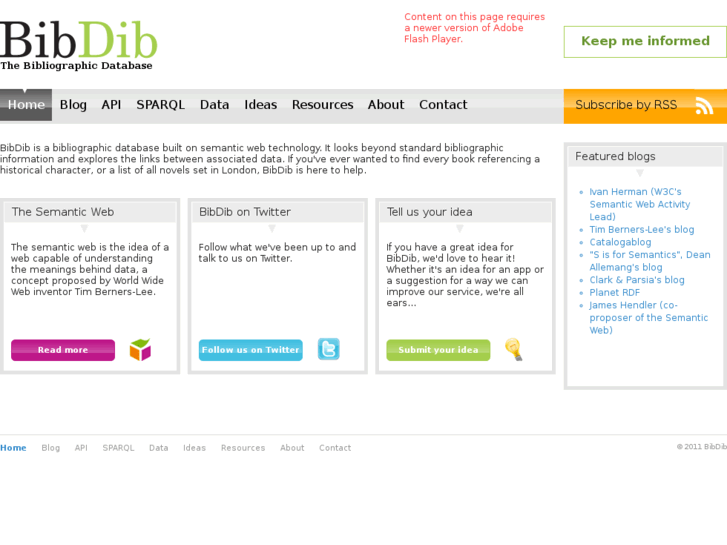Screen dimensions: 727x545
Task: Click Ideas in the footer
Action: pyautogui.click(x=194, y=448)
